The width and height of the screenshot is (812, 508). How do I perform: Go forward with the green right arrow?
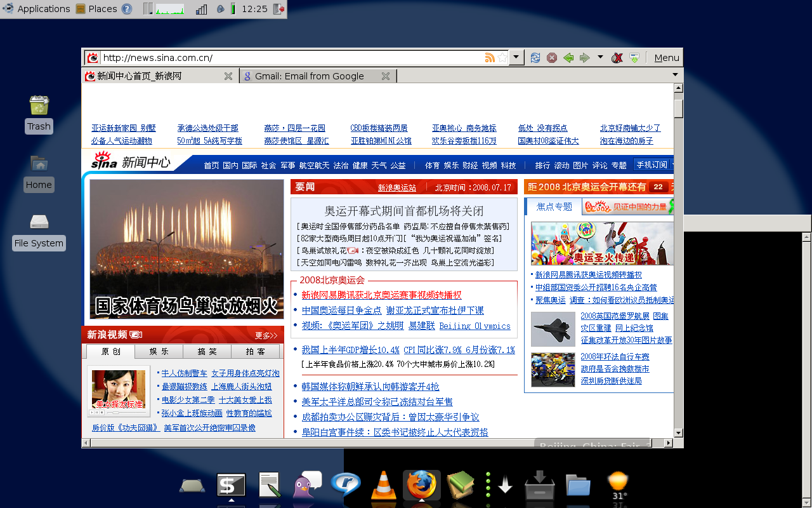pos(585,58)
